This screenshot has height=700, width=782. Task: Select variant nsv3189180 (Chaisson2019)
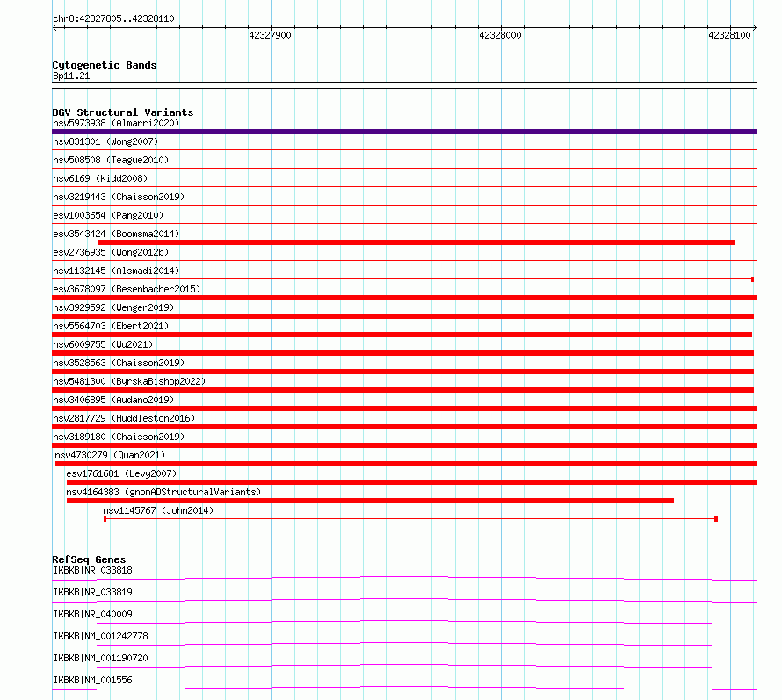[x=119, y=437]
